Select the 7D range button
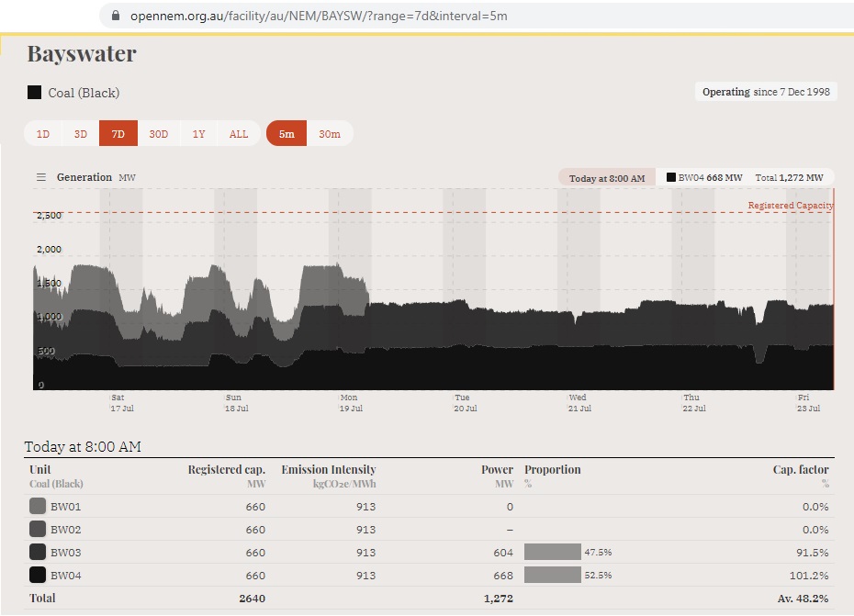 pos(118,133)
